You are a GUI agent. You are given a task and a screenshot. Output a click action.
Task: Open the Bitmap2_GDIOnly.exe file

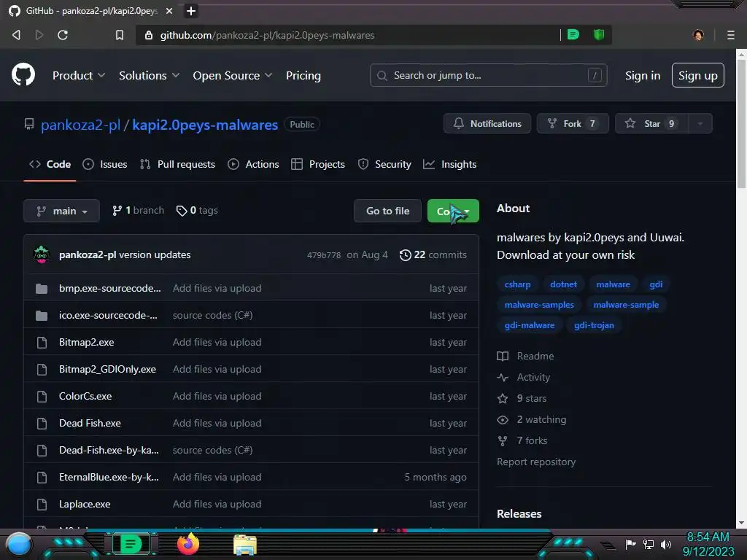(x=108, y=369)
